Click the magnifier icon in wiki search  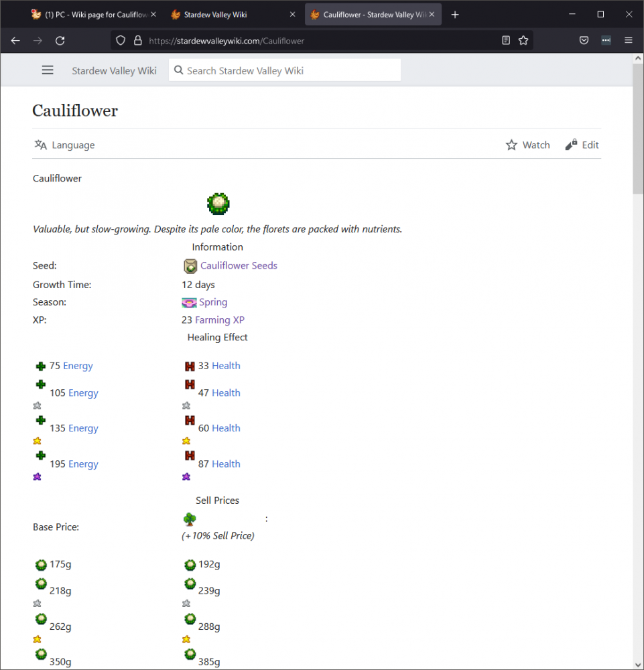[x=179, y=70]
